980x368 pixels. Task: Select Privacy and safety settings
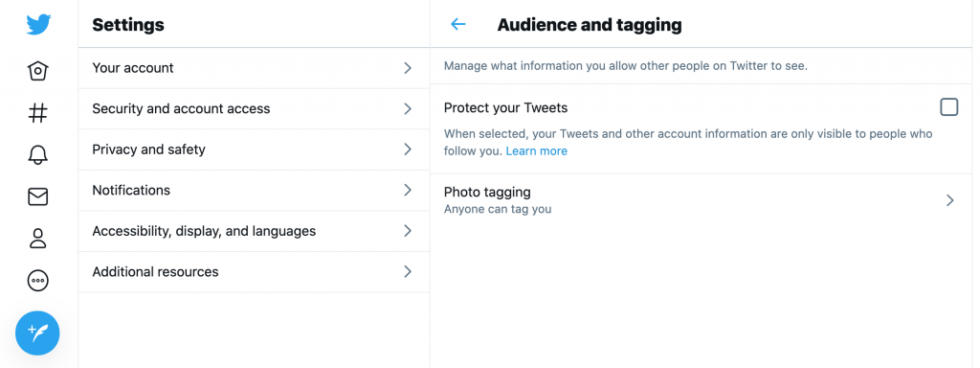(x=254, y=149)
